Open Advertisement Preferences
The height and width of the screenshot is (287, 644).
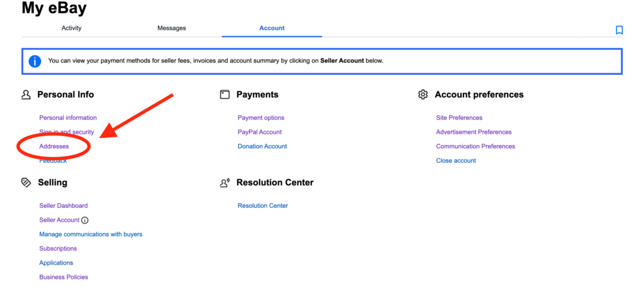click(x=474, y=132)
